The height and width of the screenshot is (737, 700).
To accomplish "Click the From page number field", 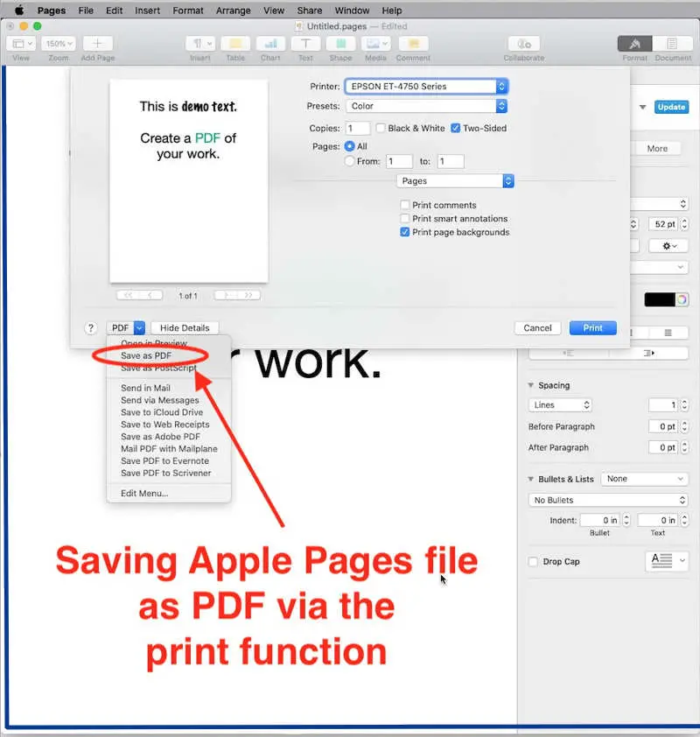I will point(399,162).
